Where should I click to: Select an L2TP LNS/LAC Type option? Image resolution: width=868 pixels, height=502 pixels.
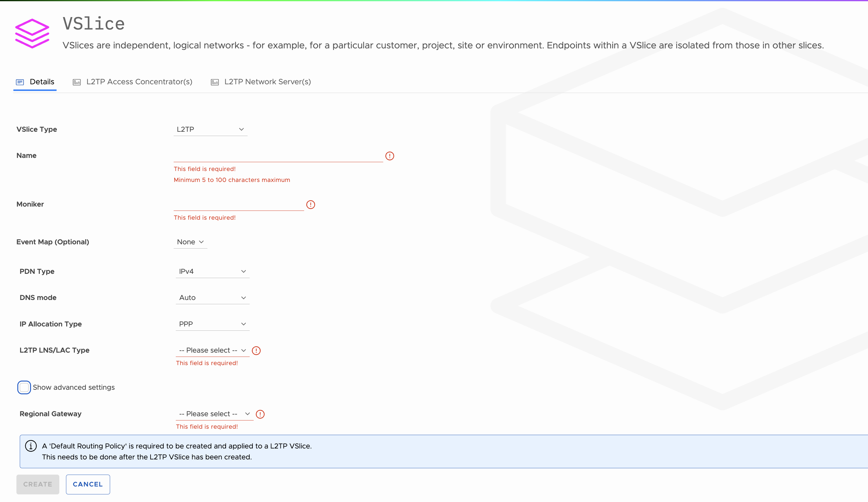click(213, 350)
